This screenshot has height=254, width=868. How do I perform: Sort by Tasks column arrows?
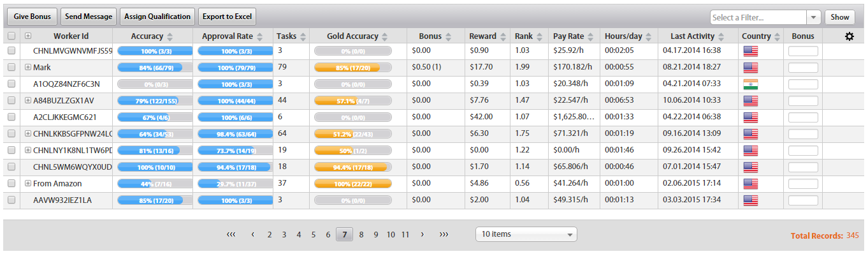point(303,37)
